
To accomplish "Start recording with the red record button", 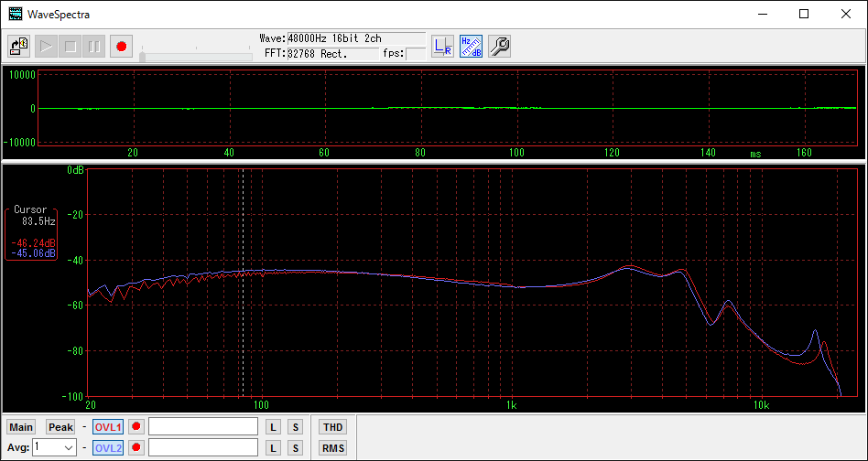I will point(121,47).
